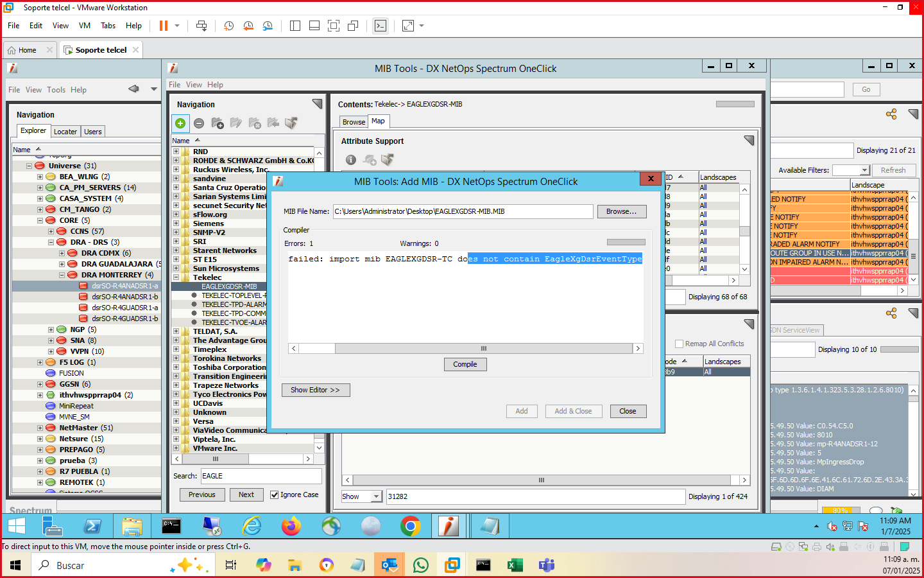Collapse the DRA MONTERREY node
The height and width of the screenshot is (578, 924).
[x=62, y=275]
